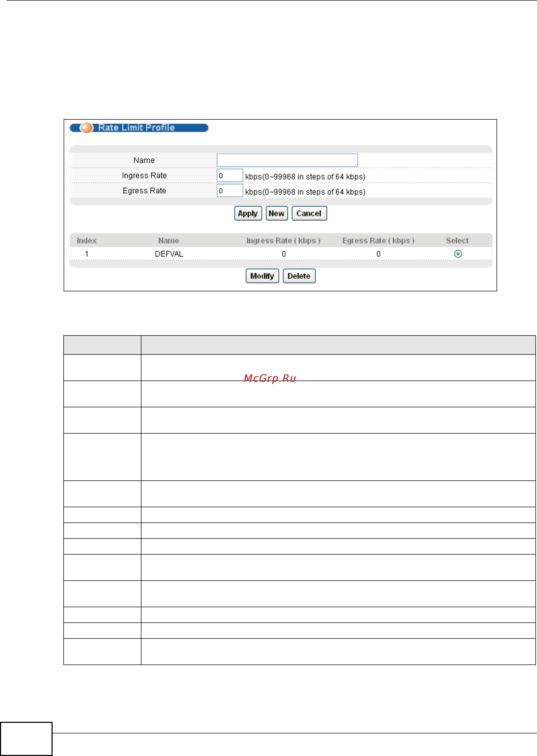The height and width of the screenshot is (756, 537).
Task: Click the Name column header in table
Action: (x=169, y=241)
